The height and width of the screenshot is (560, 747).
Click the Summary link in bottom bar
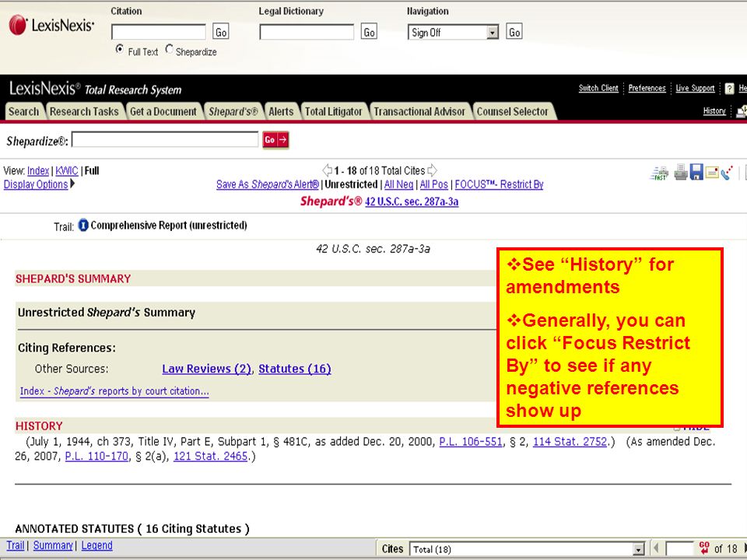point(53,545)
